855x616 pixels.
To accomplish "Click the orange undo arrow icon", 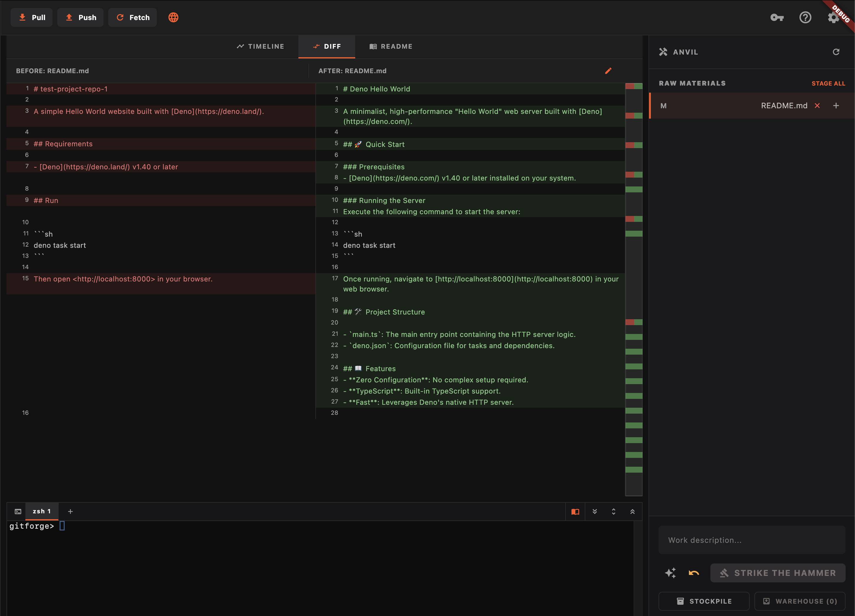I will click(694, 573).
